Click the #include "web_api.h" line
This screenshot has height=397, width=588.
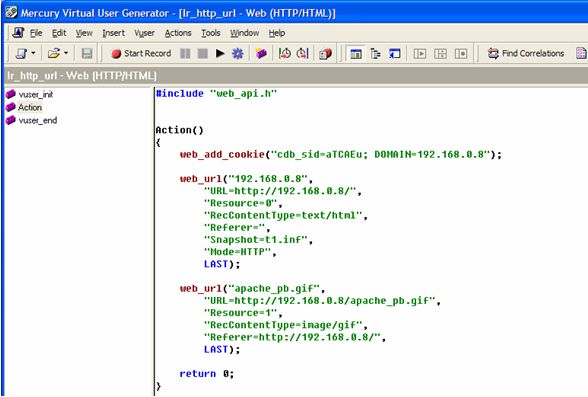(216, 94)
